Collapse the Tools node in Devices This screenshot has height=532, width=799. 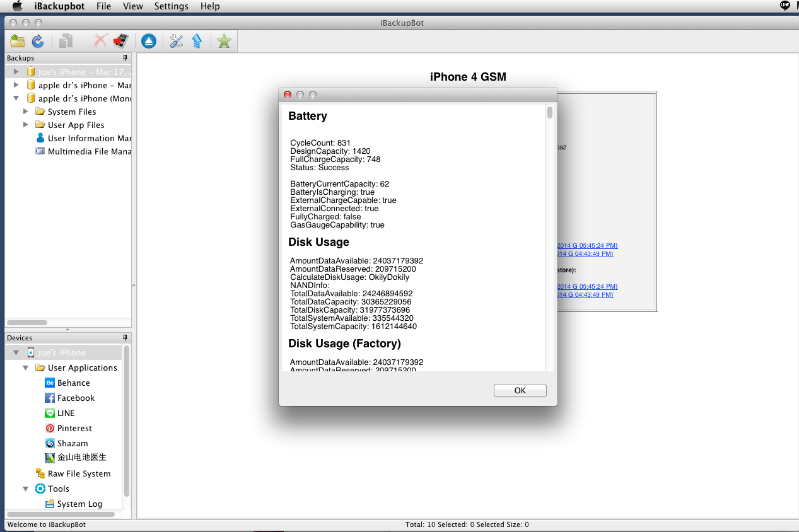pos(26,489)
